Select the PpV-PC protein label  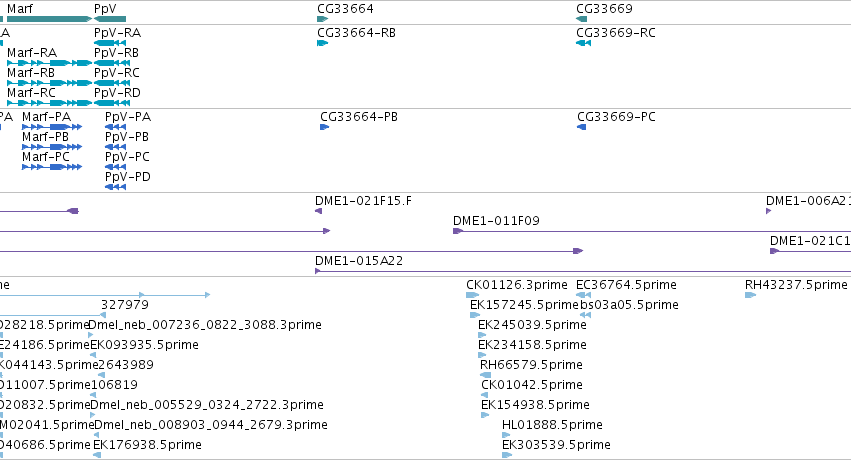[x=128, y=157]
